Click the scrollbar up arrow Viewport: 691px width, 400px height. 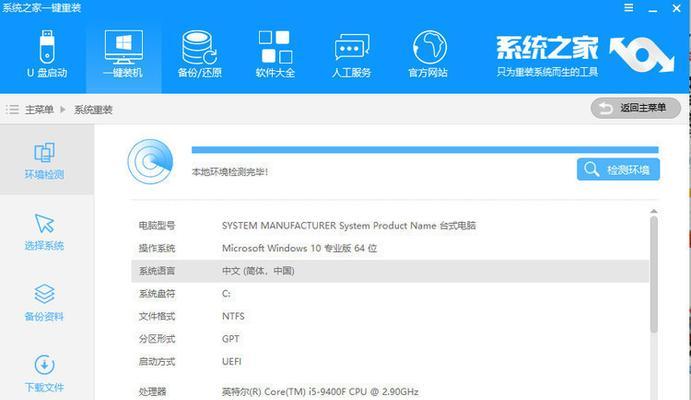pos(654,212)
